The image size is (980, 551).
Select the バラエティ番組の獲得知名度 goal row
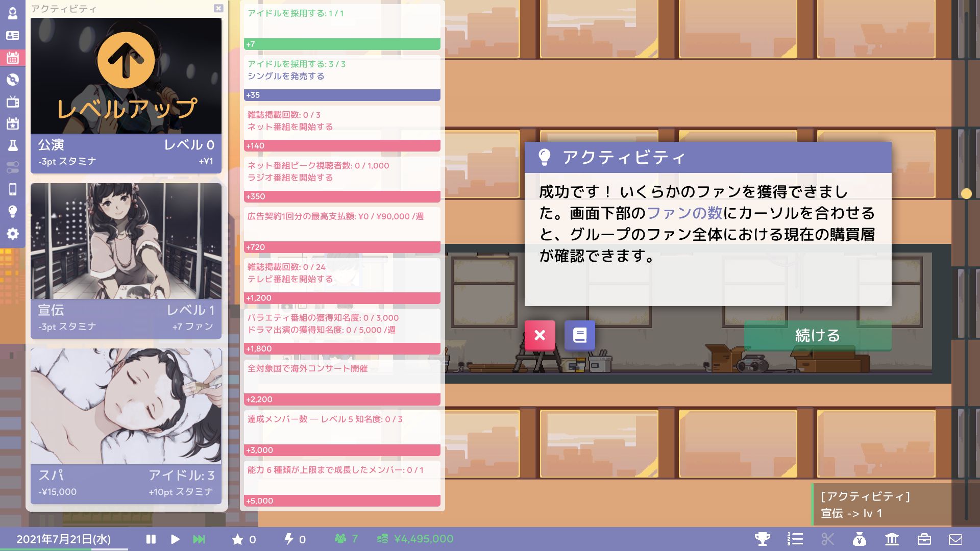(x=342, y=331)
